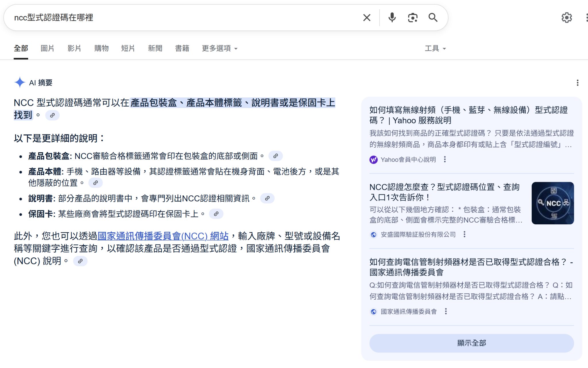The width and height of the screenshot is (588, 368).
Task: Open source link chip after 找到 sentence
Action: pyautogui.click(x=52, y=115)
